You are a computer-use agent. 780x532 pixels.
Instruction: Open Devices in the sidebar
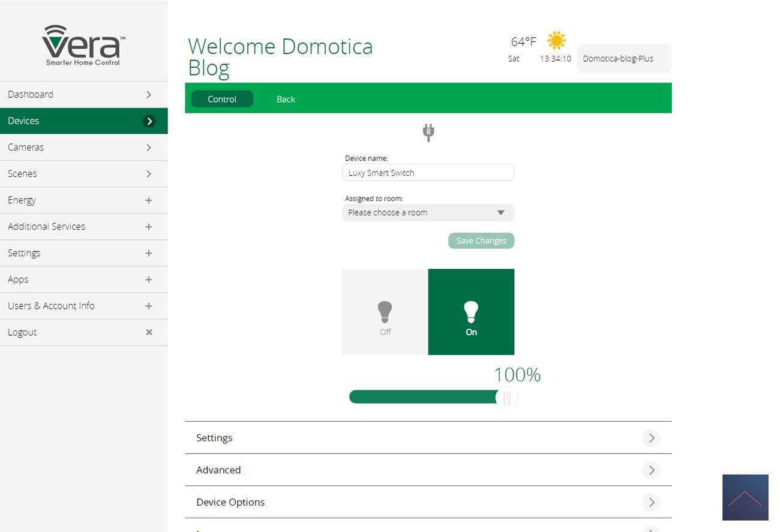point(83,121)
